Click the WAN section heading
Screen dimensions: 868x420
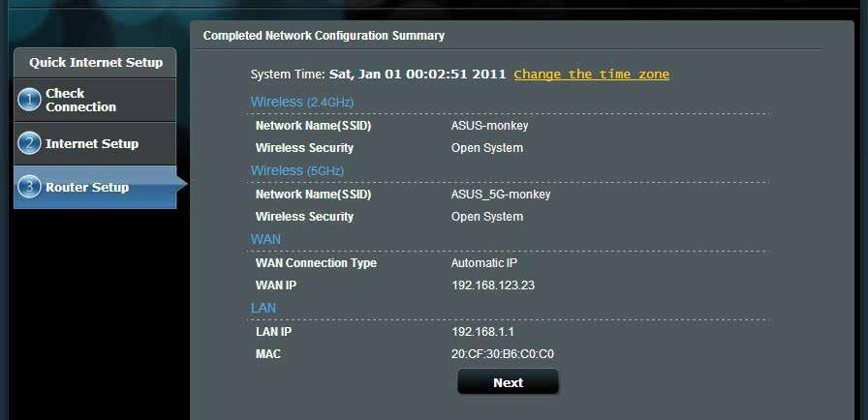[265, 239]
